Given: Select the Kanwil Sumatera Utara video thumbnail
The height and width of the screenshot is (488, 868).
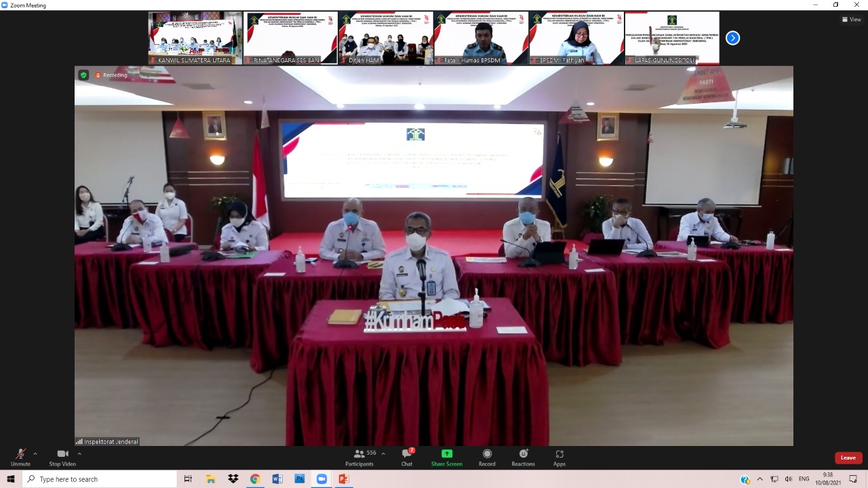Looking at the screenshot, I should coord(195,38).
